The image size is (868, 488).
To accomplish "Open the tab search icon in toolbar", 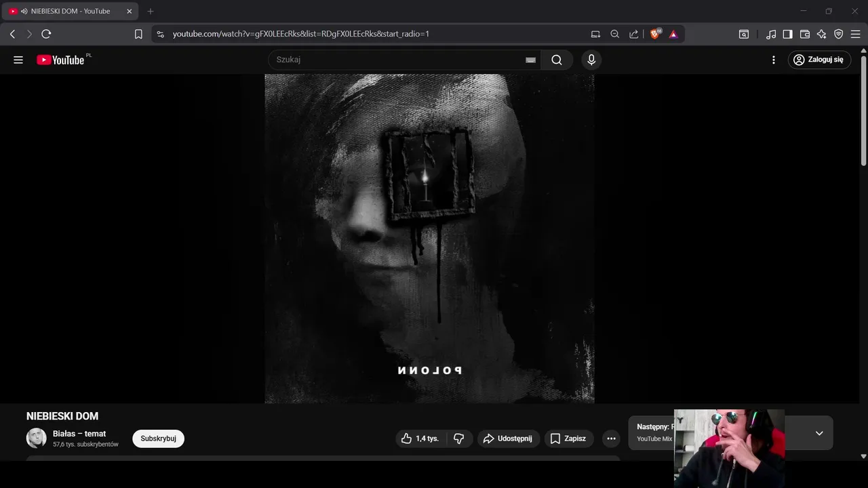I will tap(744, 34).
